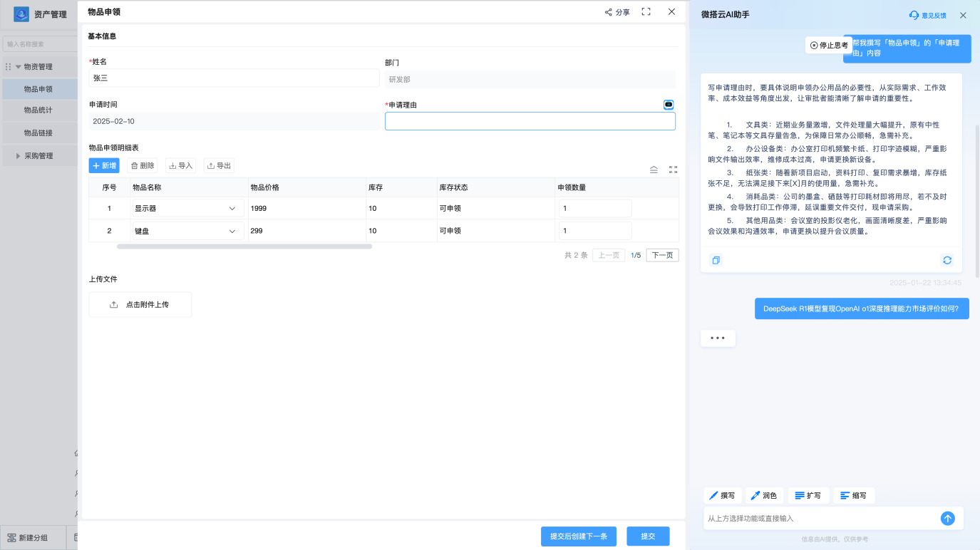Screen dimensions: 980x550
Task: Toggle fullscreen mode for the form
Action: [646, 12]
